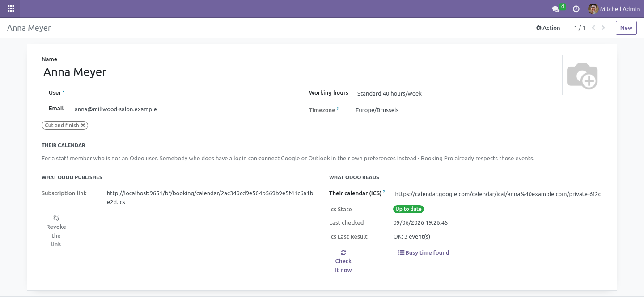Click the subscription link URL text

click(x=210, y=197)
